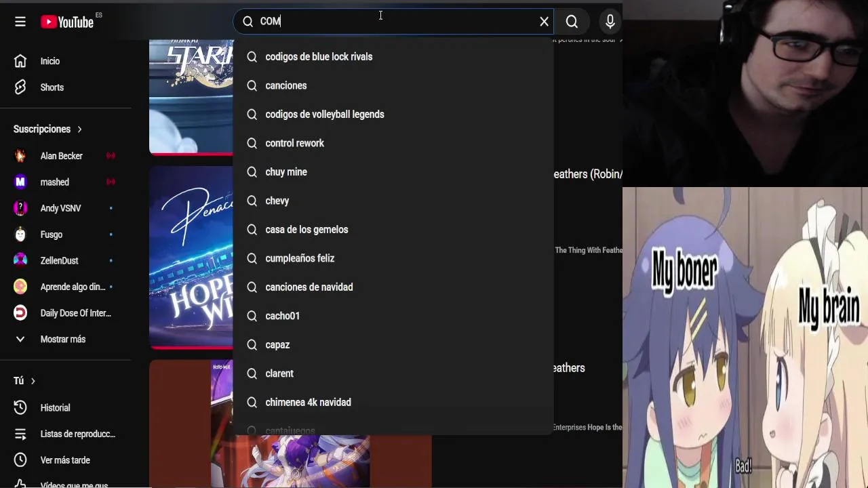Expand the Tú section
The width and height of the screenshot is (868, 488).
coord(24,381)
